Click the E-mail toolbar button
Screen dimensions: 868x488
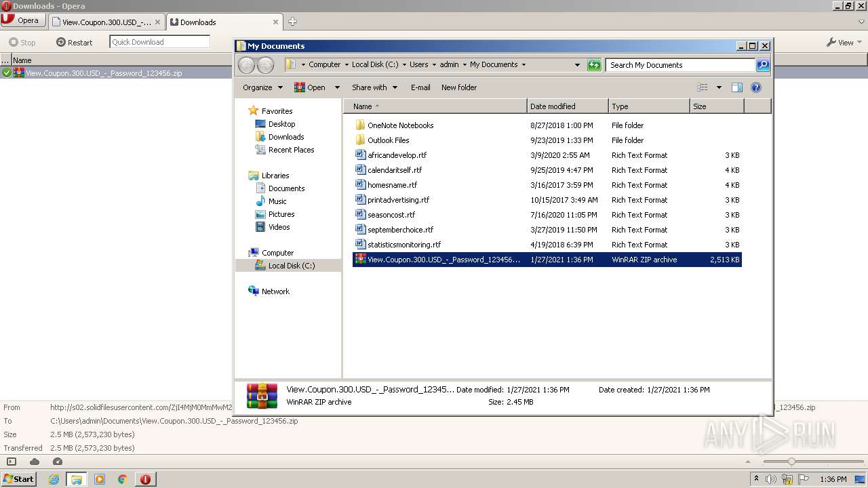pyautogui.click(x=420, y=87)
